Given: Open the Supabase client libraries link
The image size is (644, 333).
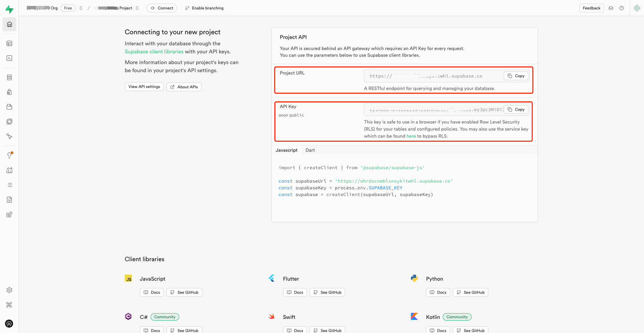Looking at the screenshot, I should [154, 52].
